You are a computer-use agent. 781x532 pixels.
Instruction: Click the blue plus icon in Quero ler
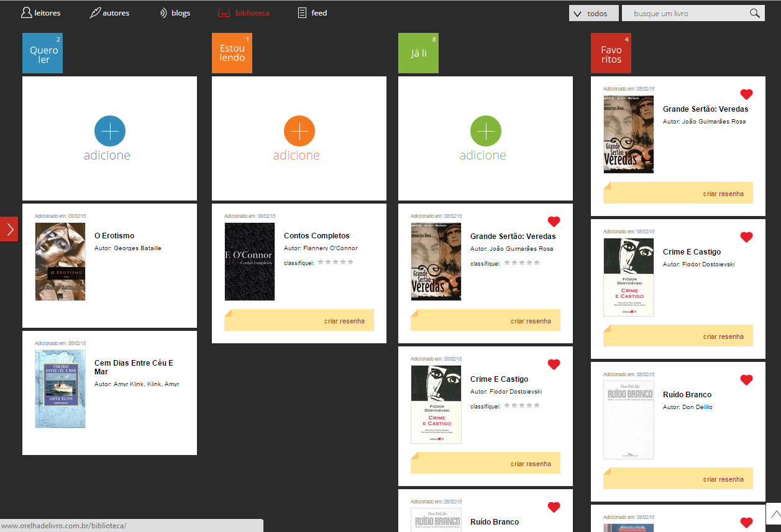coord(110,131)
